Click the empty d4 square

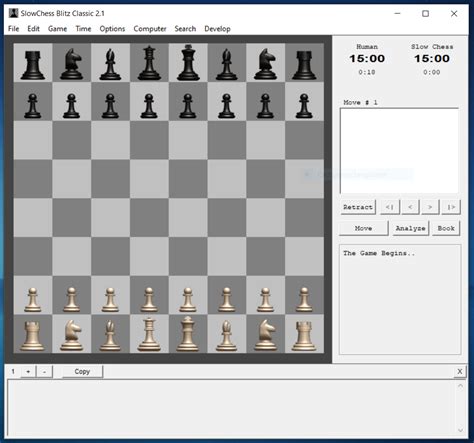[149, 217]
